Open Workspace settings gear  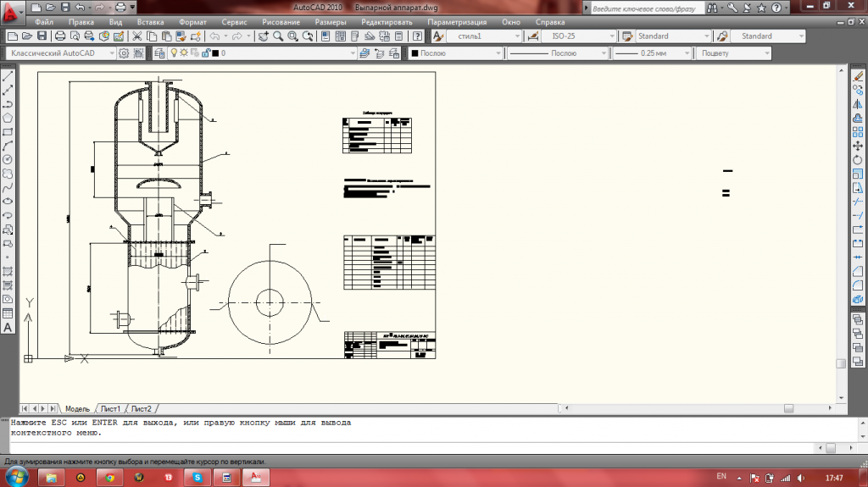click(x=124, y=53)
